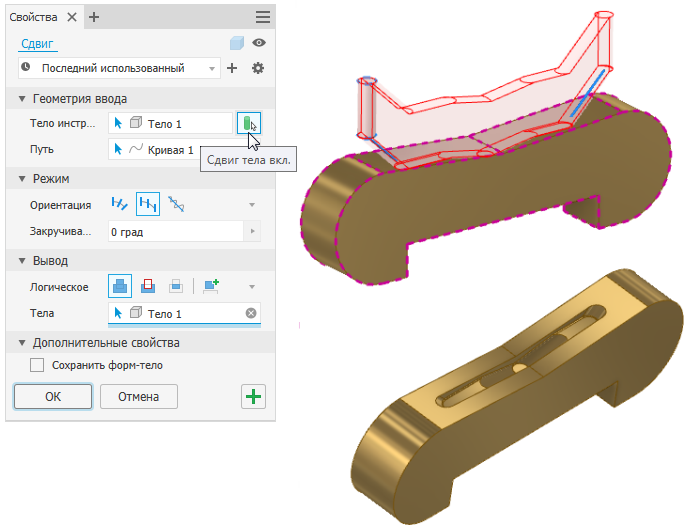Click the curve icon in Путь field

coord(136,149)
